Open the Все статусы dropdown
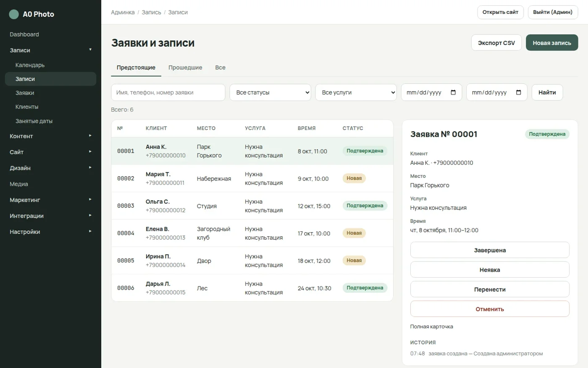Viewport: 588px width, 368px height. [270, 93]
